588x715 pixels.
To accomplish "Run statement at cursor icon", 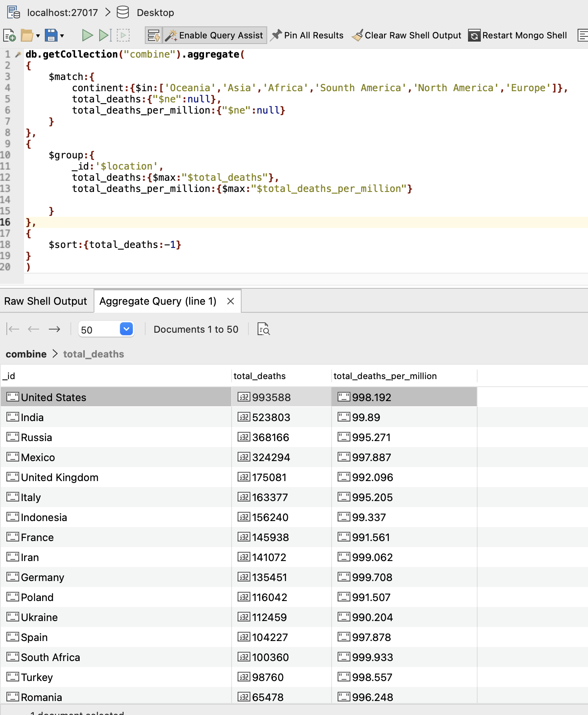I will [105, 36].
